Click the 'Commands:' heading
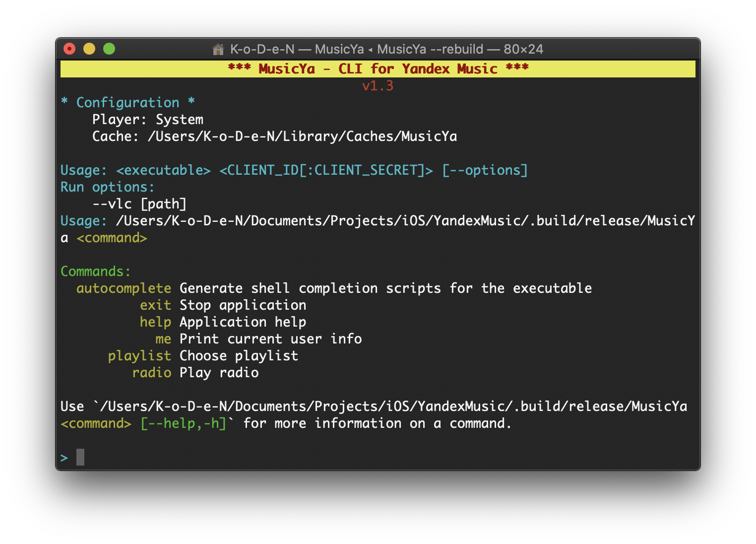This screenshot has height=544, width=756. coord(96,272)
